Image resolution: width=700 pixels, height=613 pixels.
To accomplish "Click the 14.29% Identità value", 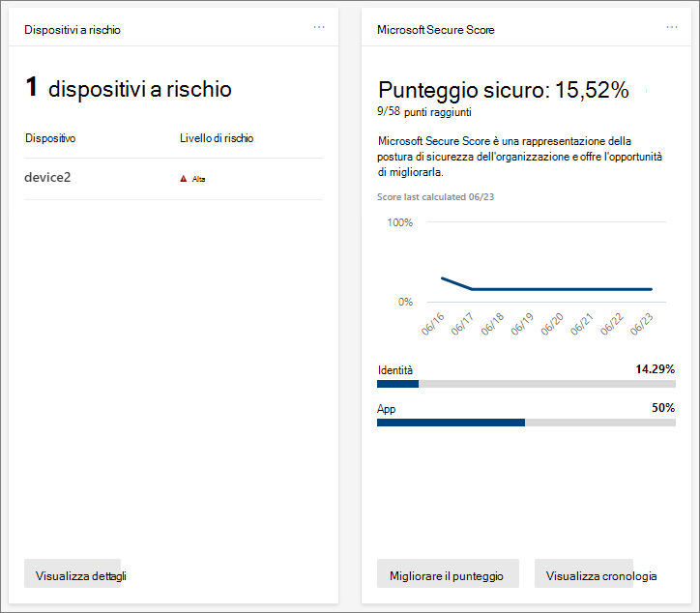I will click(x=655, y=369).
